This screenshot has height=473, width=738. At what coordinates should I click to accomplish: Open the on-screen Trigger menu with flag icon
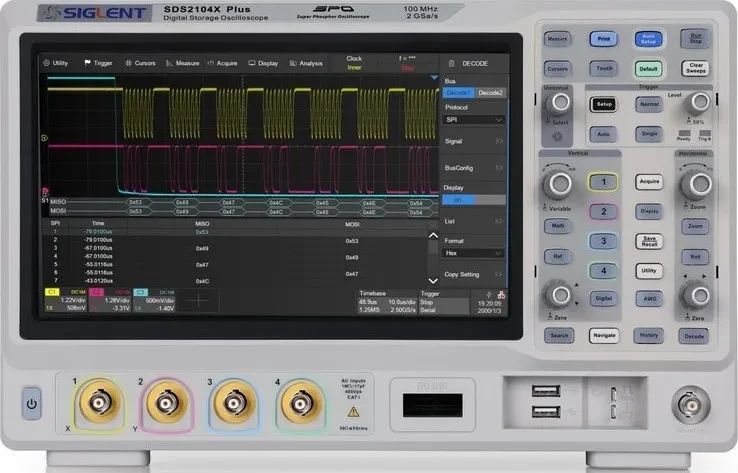pos(98,63)
